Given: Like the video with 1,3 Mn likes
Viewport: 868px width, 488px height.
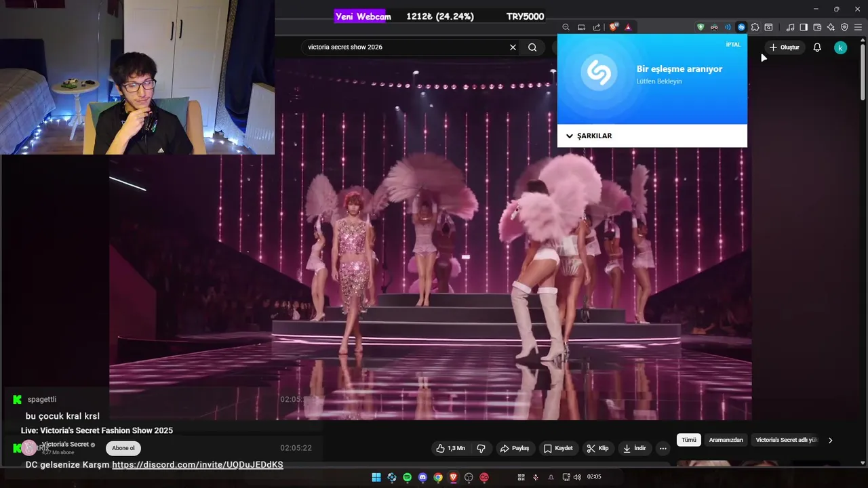Looking at the screenshot, I should coord(450,448).
